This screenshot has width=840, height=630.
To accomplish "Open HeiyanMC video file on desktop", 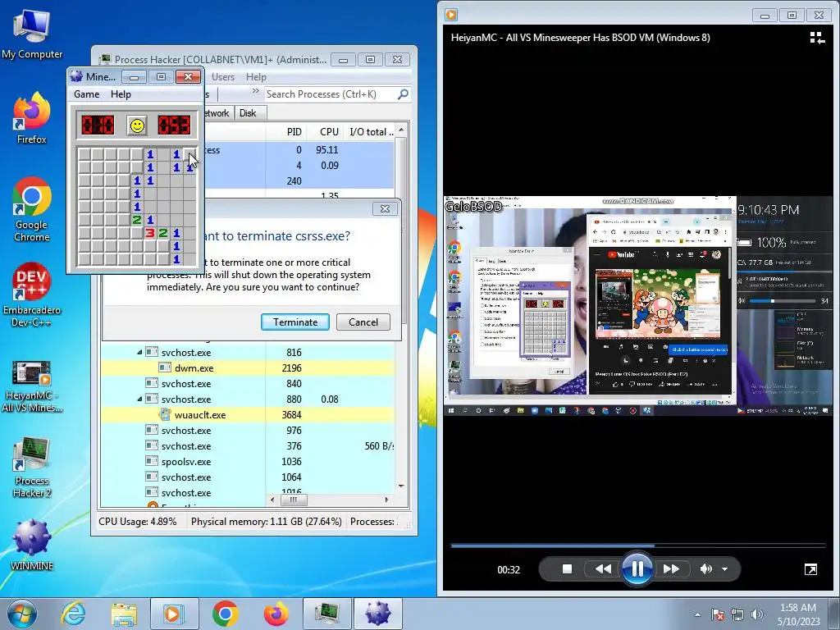I will [x=32, y=386].
